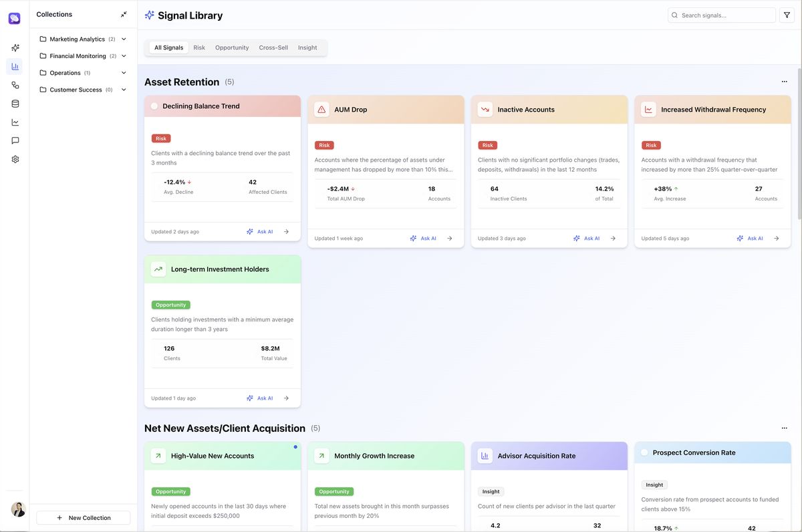Click Ask AI on Increased Withdrawal Frequency

(x=750, y=238)
